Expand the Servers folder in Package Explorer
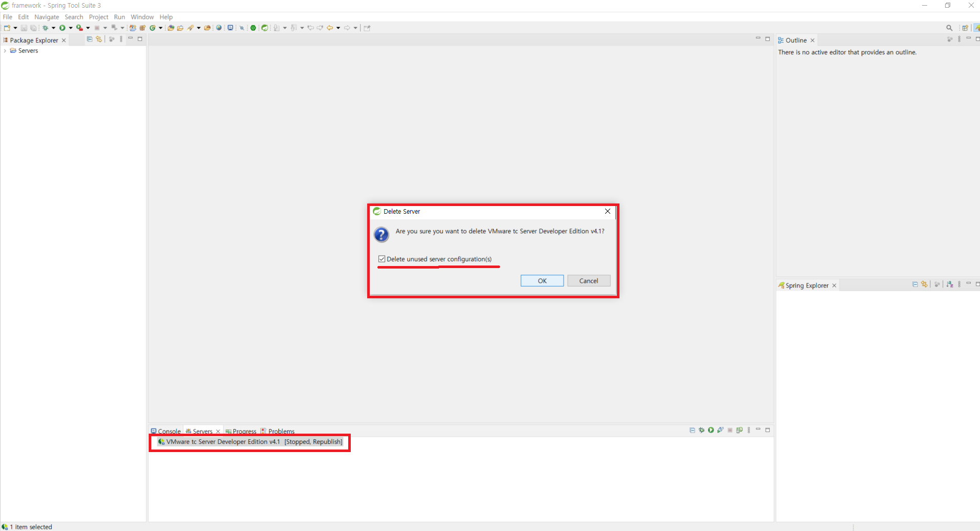This screenshot has width=980, height=531. tap(5, 51)
